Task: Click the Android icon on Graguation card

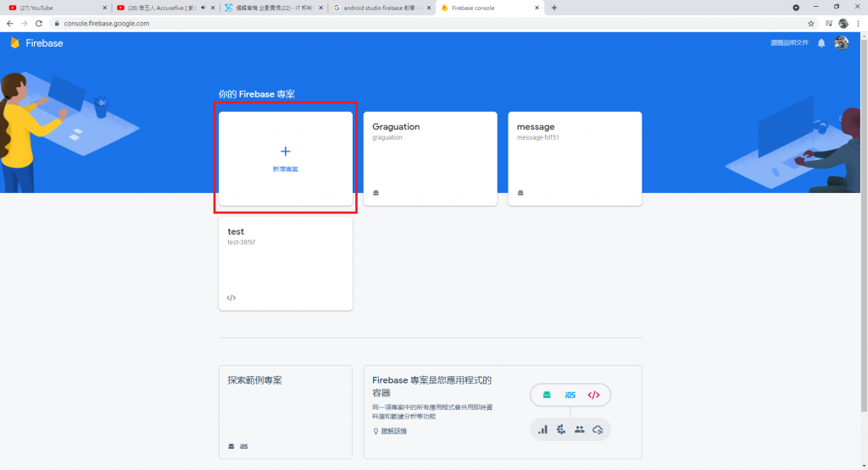Action: (376, 193)
